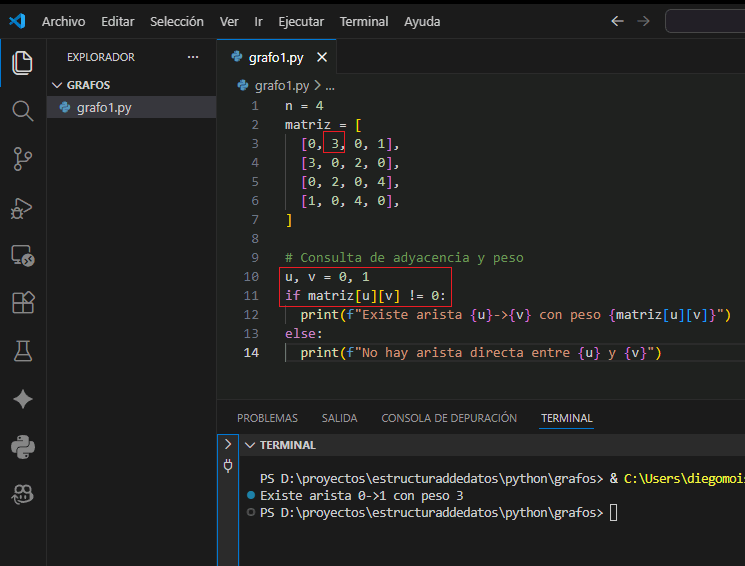Switch to CONSOLA DE DEPURACIÓN tab
745x566 pixels.
(449, 418)
